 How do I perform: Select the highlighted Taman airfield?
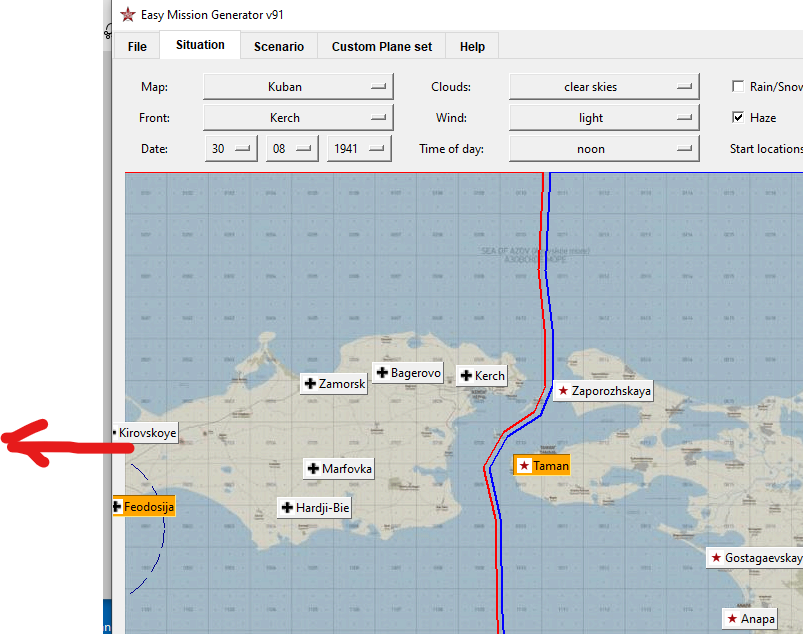tap(542, 466)
